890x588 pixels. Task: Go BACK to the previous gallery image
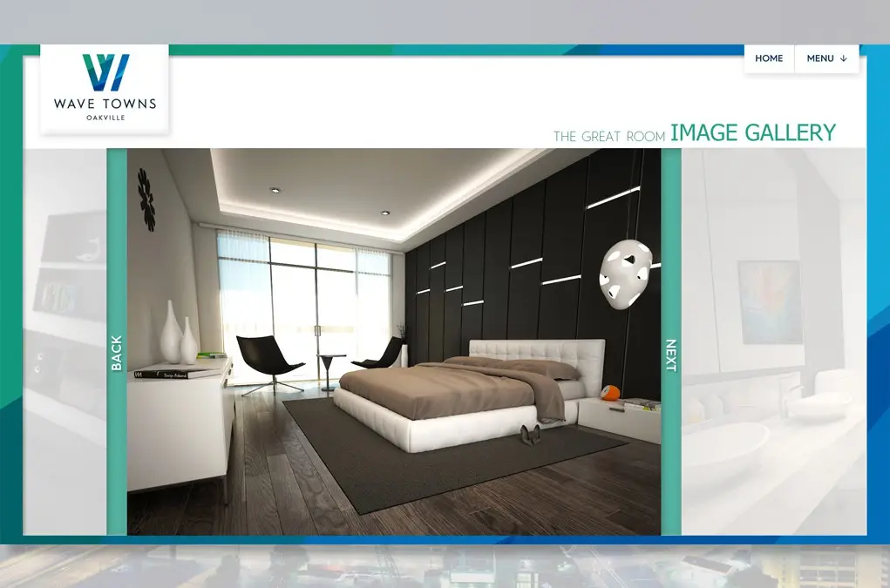click(117, 342)
